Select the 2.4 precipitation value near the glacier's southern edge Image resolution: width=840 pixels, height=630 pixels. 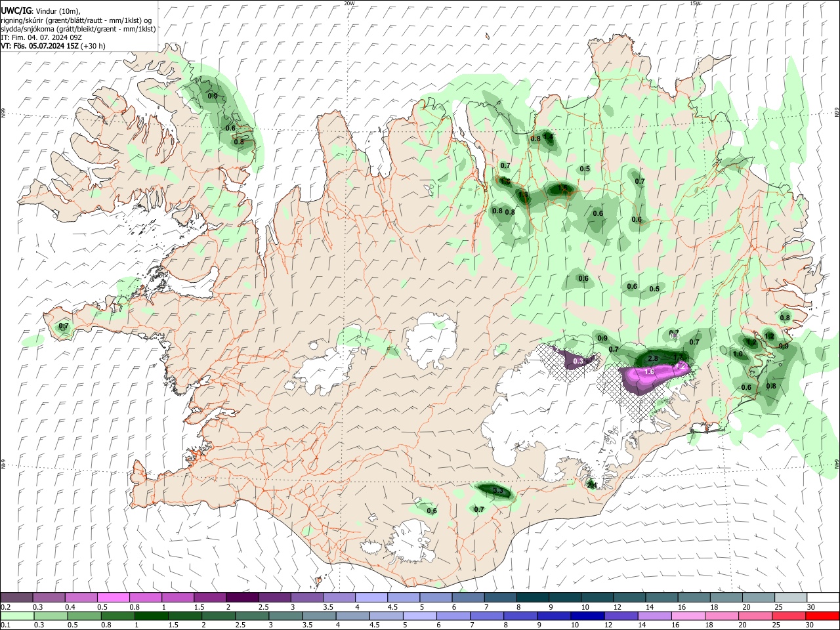point(591,485)
